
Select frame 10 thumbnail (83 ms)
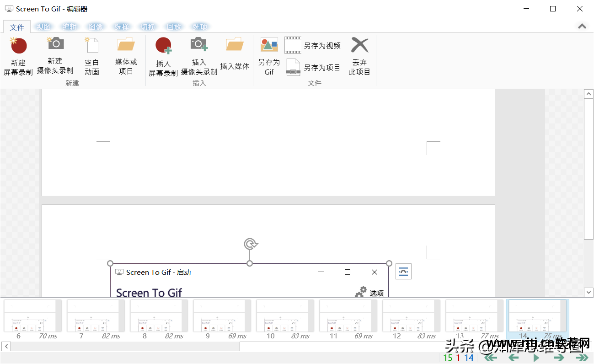285,320
